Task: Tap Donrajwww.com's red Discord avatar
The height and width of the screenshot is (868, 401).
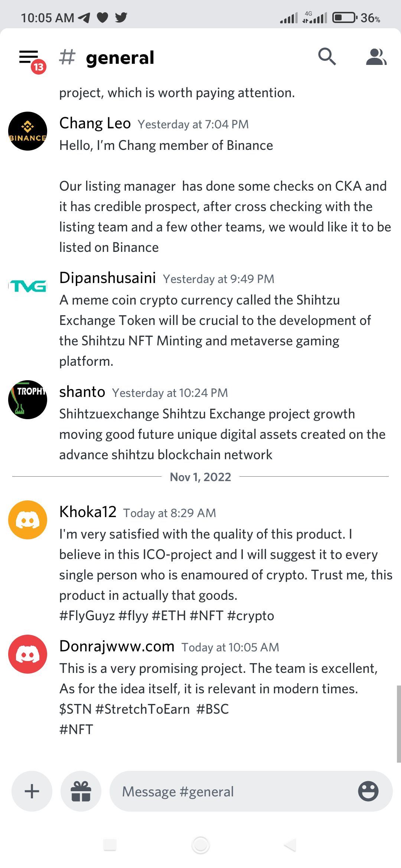Action: click(x=28, y=654)
